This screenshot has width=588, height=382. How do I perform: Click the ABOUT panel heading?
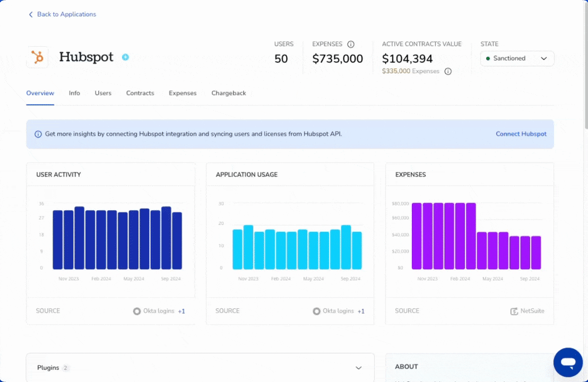(406, 367)
